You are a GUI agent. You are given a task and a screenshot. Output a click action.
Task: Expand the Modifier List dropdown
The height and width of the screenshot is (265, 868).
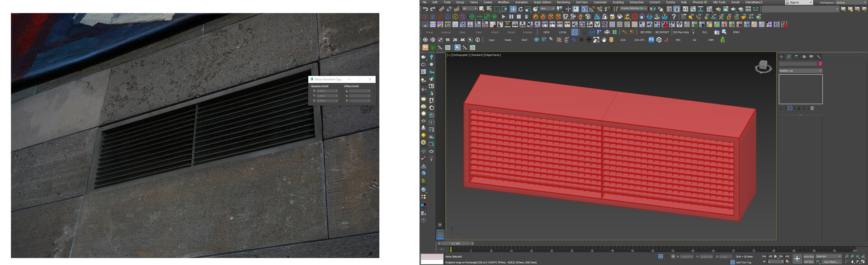pyautogui.click(x=800, y=71)
